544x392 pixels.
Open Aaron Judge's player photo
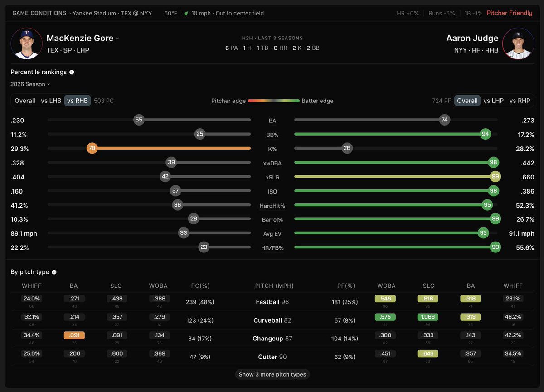click(518, 44)
